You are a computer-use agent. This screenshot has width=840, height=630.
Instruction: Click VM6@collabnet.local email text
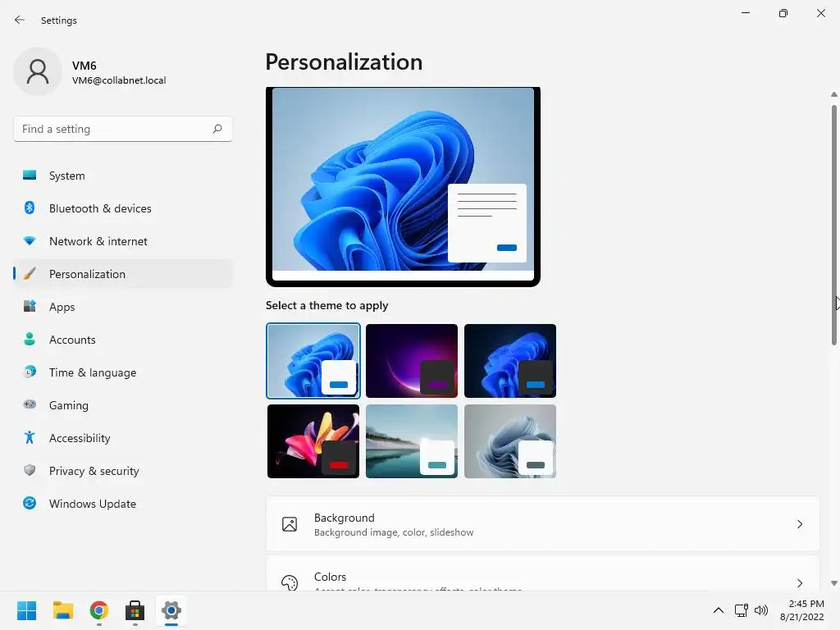[x=119, y=80]
